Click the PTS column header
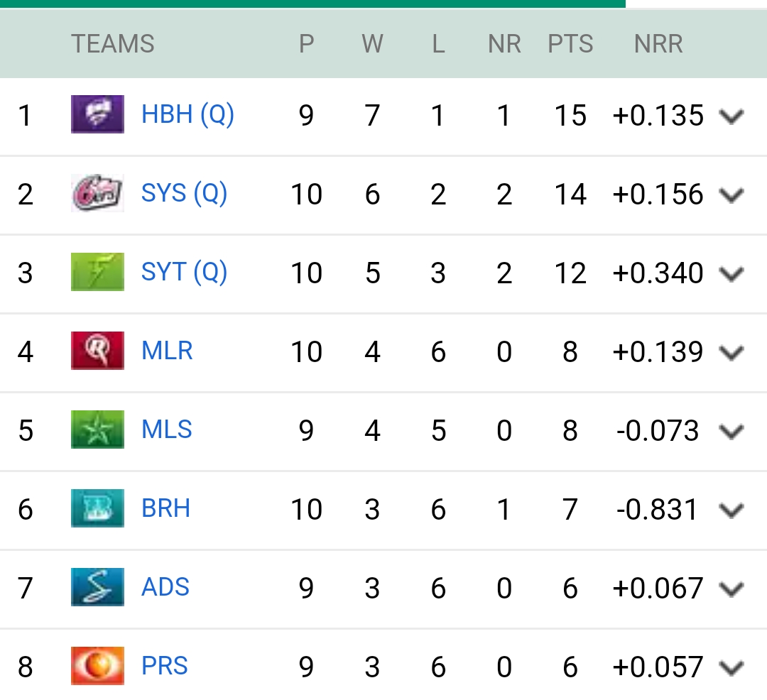The height and width of the screenshot is (700, 767). point(570,44)
